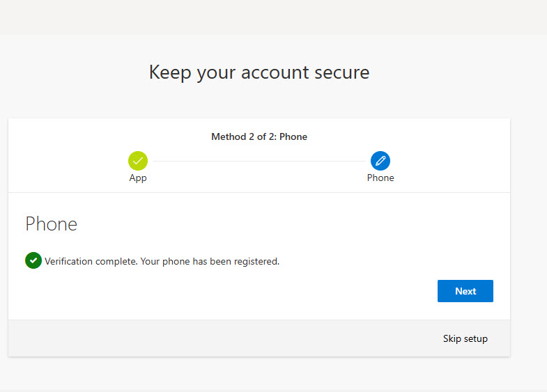Click the word "Keep" in the page title
Viewport: 547px width, 392px height.
coord(169,72)
